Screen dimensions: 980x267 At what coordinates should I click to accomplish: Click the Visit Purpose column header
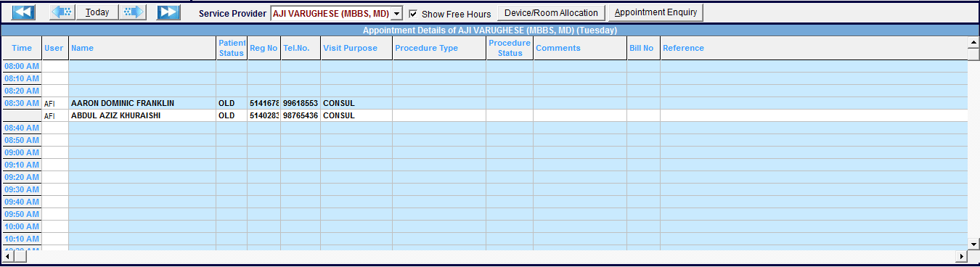point(356,48)
